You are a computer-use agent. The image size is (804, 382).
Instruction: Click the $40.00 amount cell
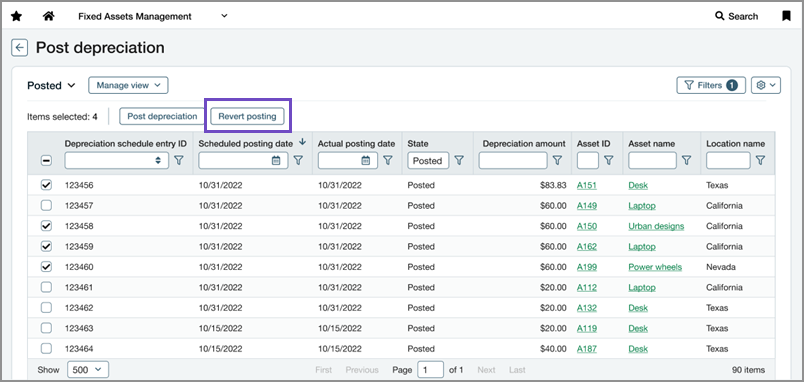(x=553, y=349)
